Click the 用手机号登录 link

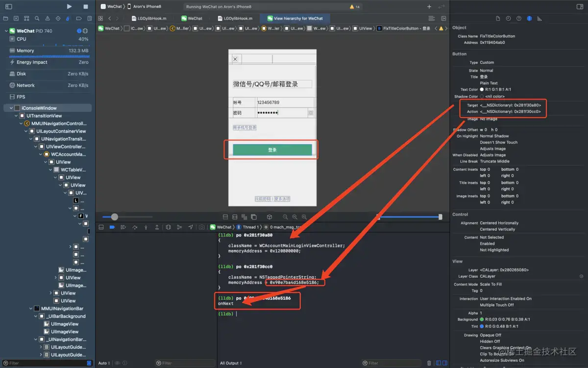coord(245,128)
